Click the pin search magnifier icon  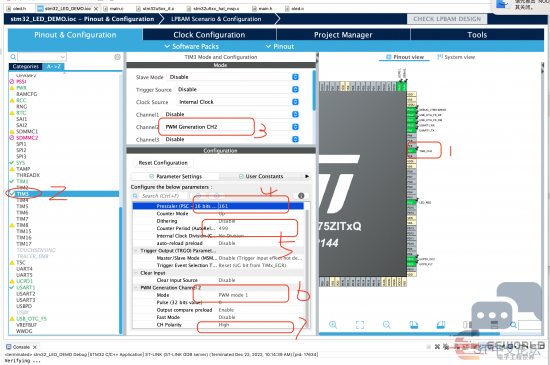click(513, 325)
